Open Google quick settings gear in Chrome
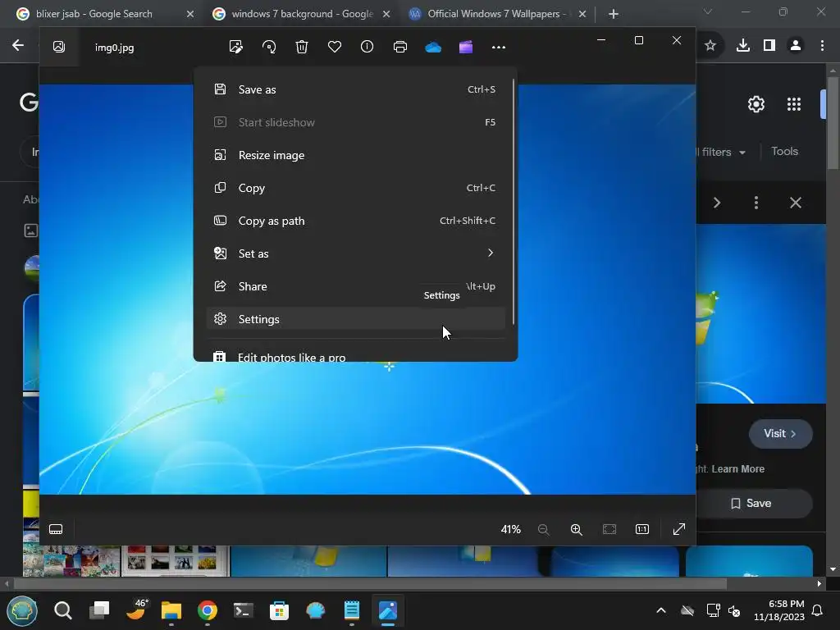The height and width of the screenshot is (630, 840). 756,104
